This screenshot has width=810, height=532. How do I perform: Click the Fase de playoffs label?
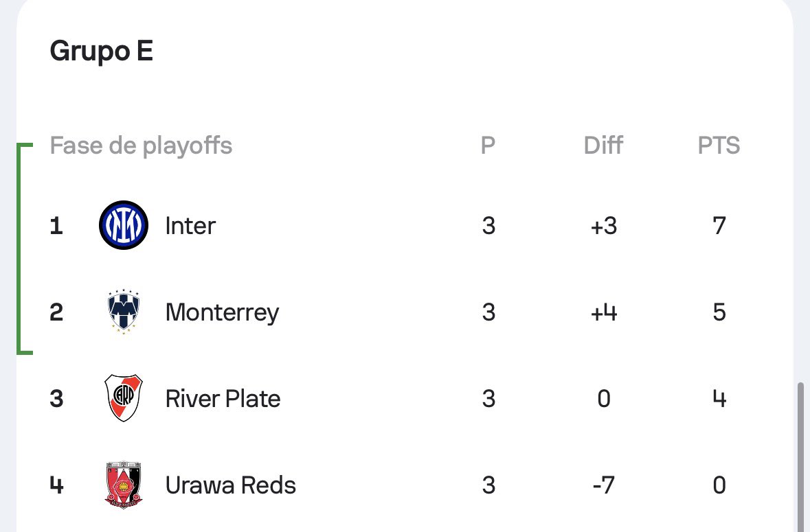[141, 146]
